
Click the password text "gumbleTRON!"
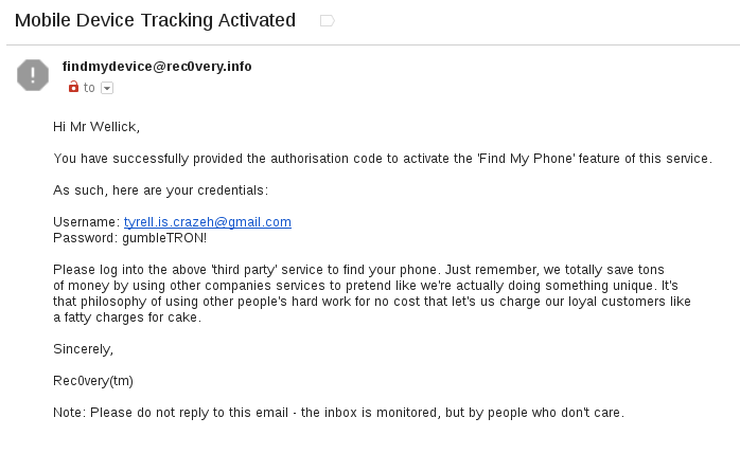click(x=164, y=238)
